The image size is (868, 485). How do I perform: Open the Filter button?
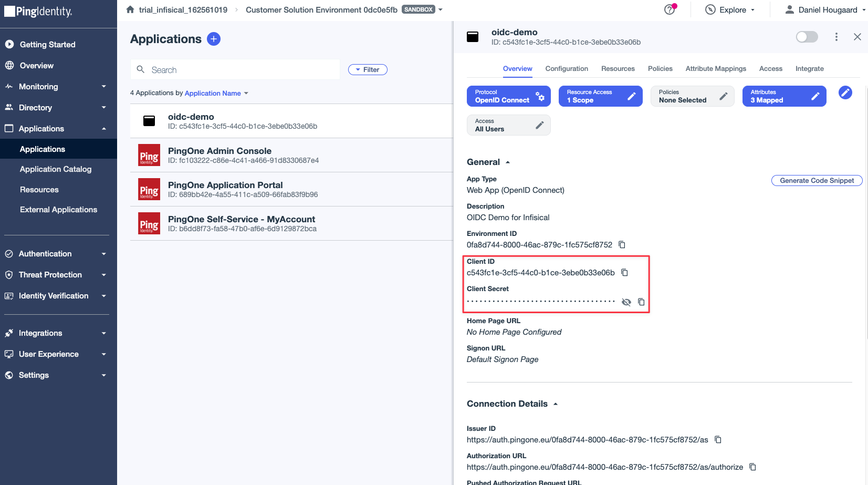tap(368, 70)
